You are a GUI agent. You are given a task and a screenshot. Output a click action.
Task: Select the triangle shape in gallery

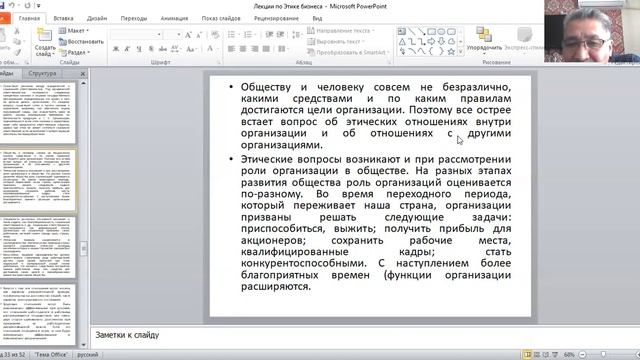point(402,41)
